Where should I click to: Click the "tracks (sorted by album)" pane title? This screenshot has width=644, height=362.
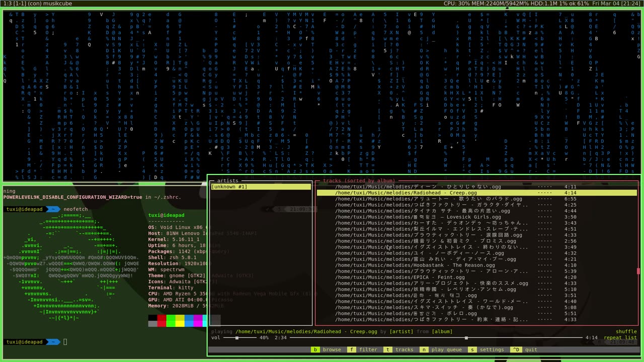(x=359, y=181)
